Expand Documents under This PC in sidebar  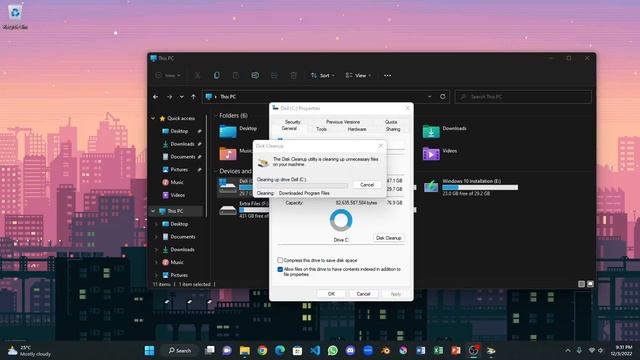(x=156, y=237)
